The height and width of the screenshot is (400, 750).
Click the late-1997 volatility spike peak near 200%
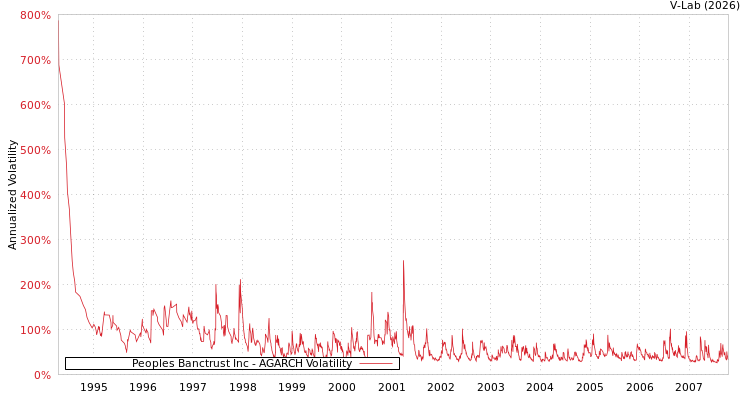[240, 280]
